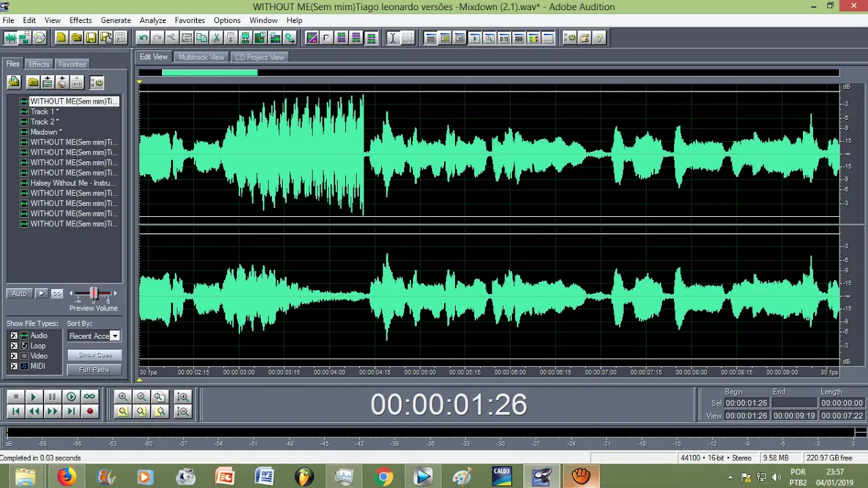This screenshot has height=488, width=868.
Task: Stop playback with the Stop button
Action: tap(16, 397)
